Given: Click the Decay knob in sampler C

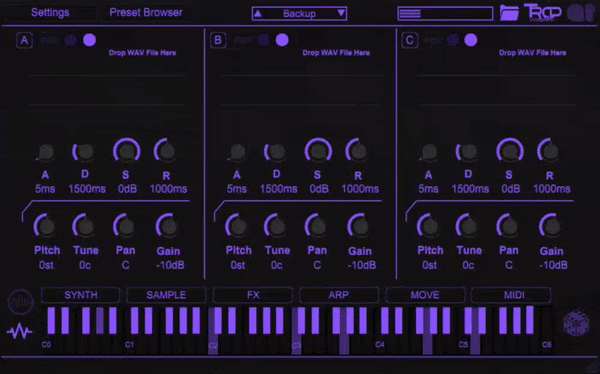Looking at the screenshot, I should (468, 152).
